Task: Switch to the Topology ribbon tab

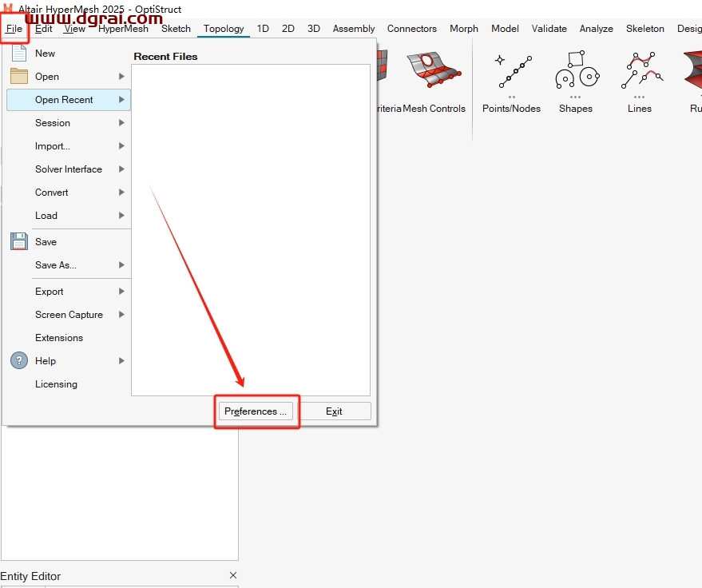Action: tap(224, 29)
